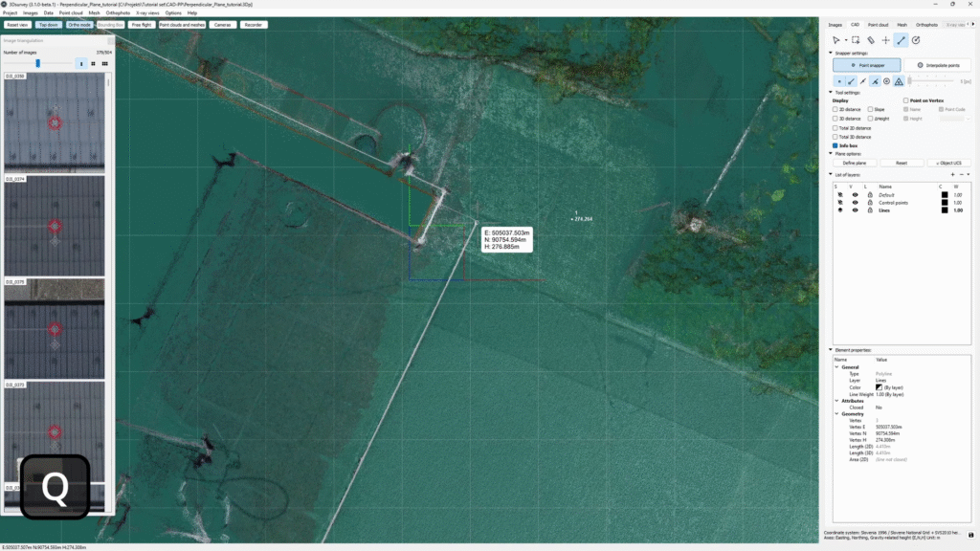The height and width of the screenshot is (551, 980).
Task: Click the Free flight button
Action: (x=142, y=25)
